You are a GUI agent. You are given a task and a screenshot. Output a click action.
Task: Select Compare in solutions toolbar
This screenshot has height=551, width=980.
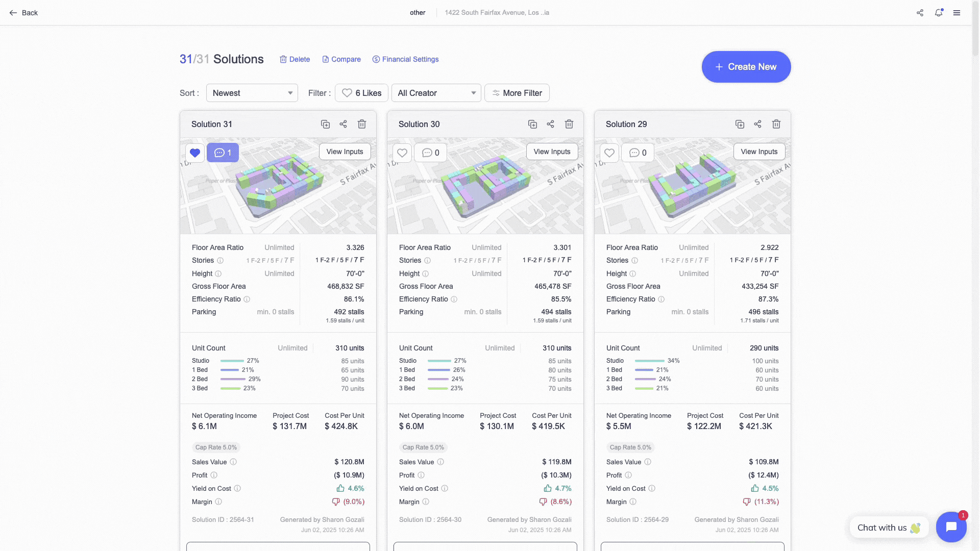pos(341,59)
